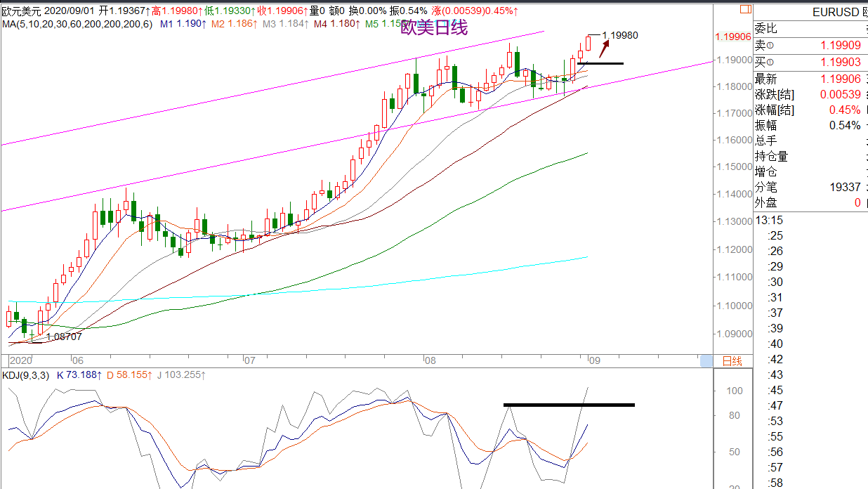Screen dimensions: 868x489
Task: Click the M2 1.186 moving average value
Action: (234, 24)
